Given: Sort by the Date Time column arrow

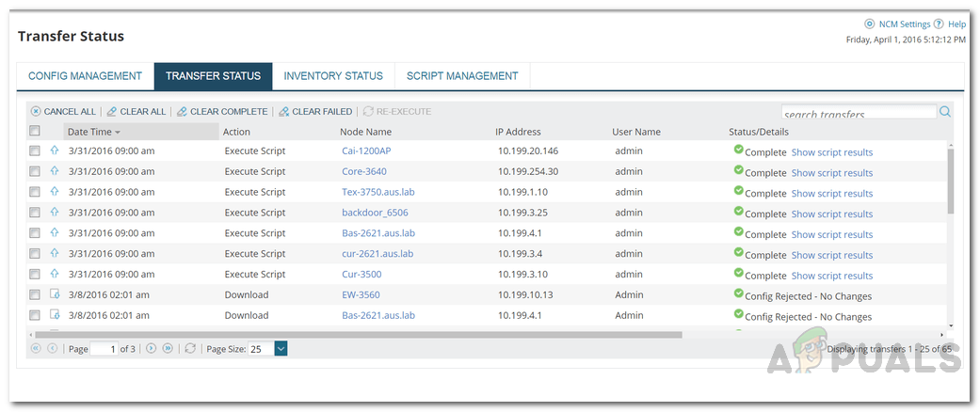Looking at the screenshot, I should [118, 133].
